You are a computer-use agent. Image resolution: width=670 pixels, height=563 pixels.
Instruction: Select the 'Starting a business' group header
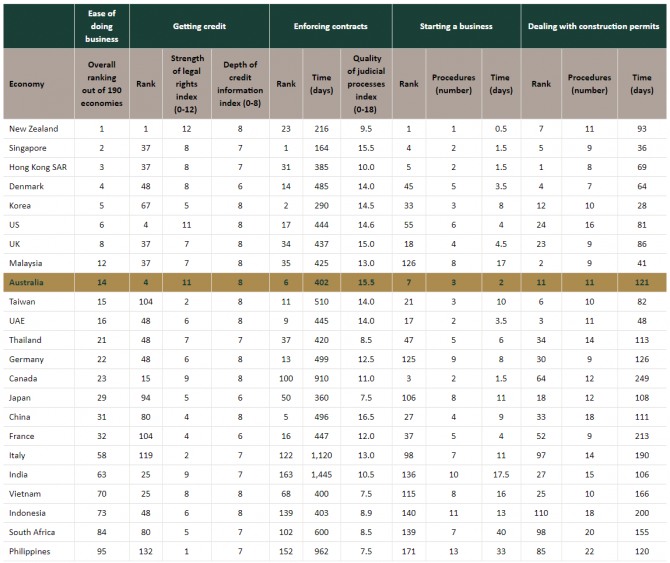coord(455,24)
